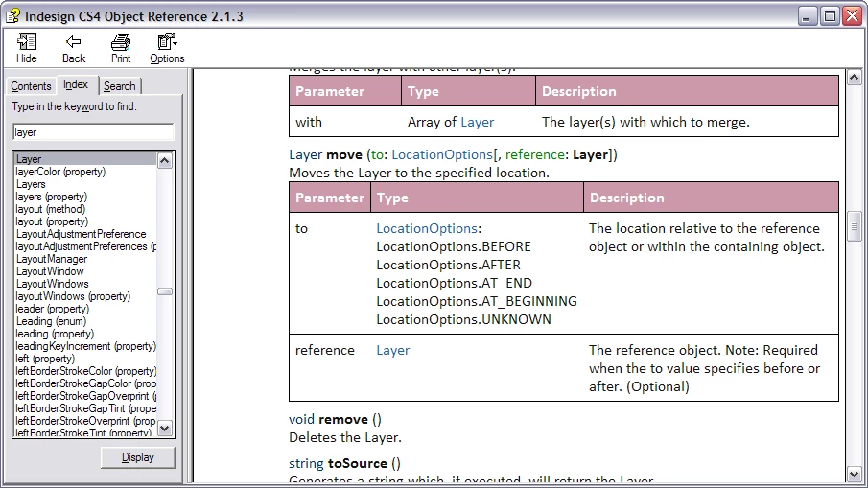The image size is (868, 488).
Task: Select 'layerColor (property)' in index list
Action: 60,172
